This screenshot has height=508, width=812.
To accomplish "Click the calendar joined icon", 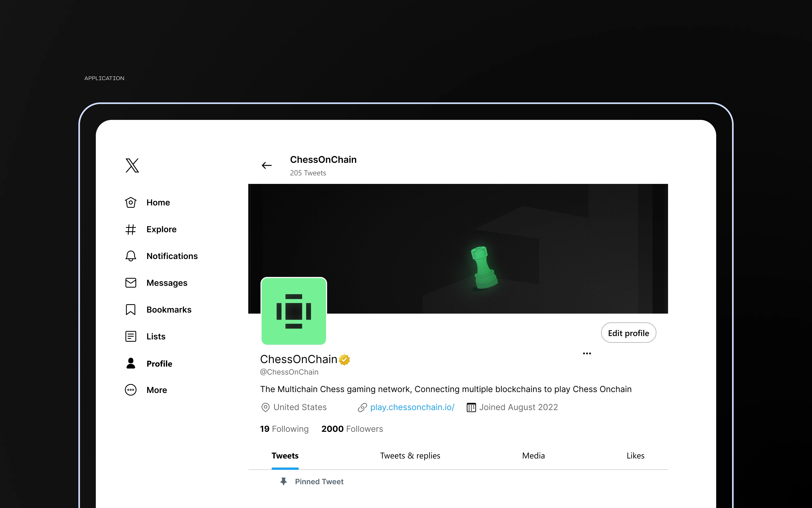I will (x=471, y=408).
